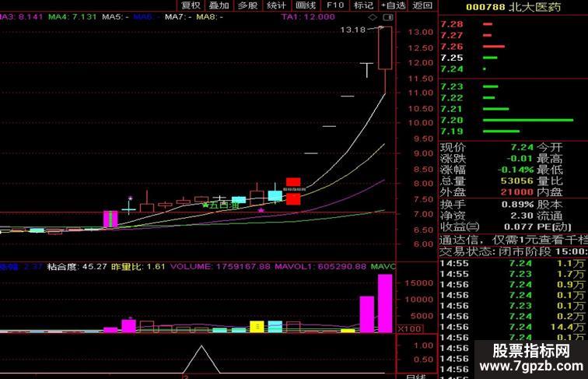Select the yellow volume bar
Screen dimensions: 588x379
[x=257, y=326]
